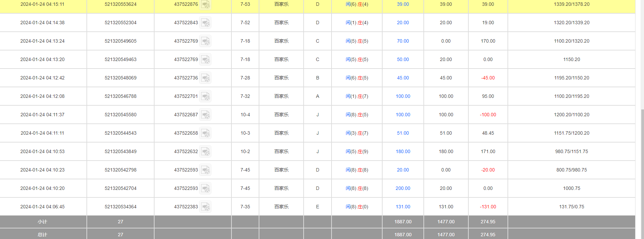
Task: Open video replay icon for round 437522701
Action: tap(205, 96)
